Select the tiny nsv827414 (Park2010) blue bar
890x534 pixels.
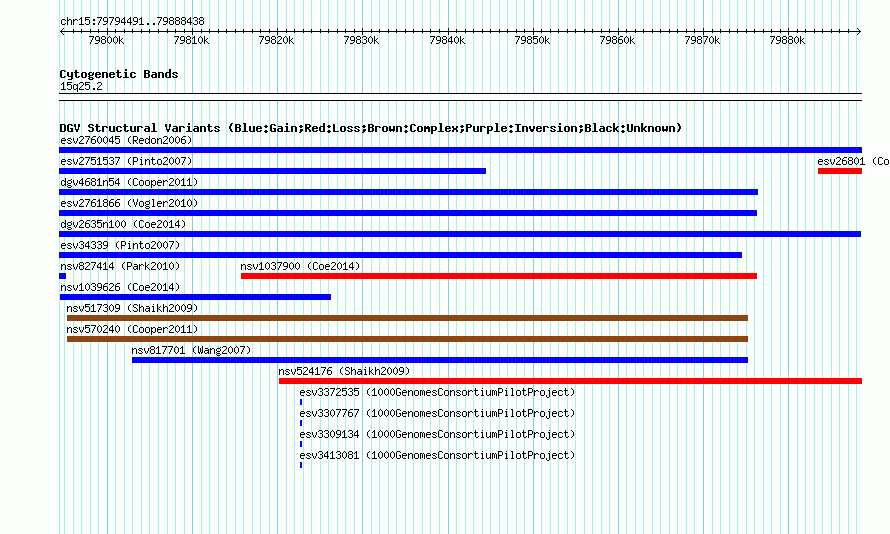tap(62, 276)
